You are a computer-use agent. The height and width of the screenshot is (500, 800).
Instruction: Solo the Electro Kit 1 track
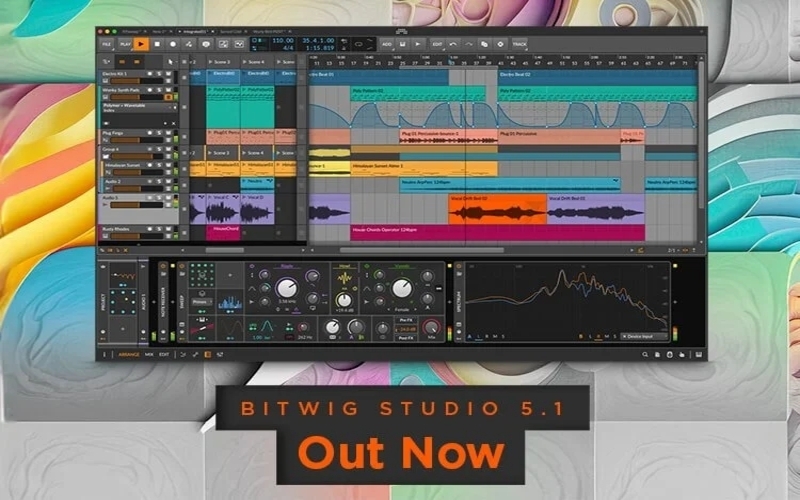(x=159, y=74)
